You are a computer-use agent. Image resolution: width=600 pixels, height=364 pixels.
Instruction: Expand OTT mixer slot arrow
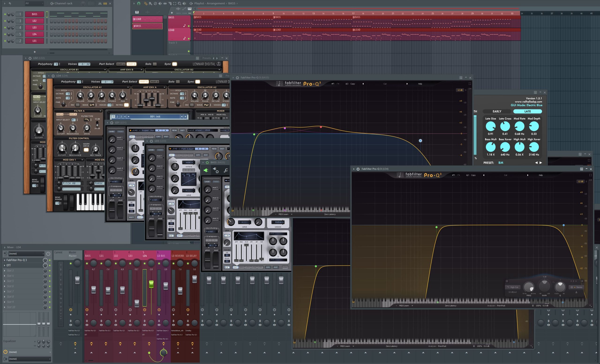(5, 265)
